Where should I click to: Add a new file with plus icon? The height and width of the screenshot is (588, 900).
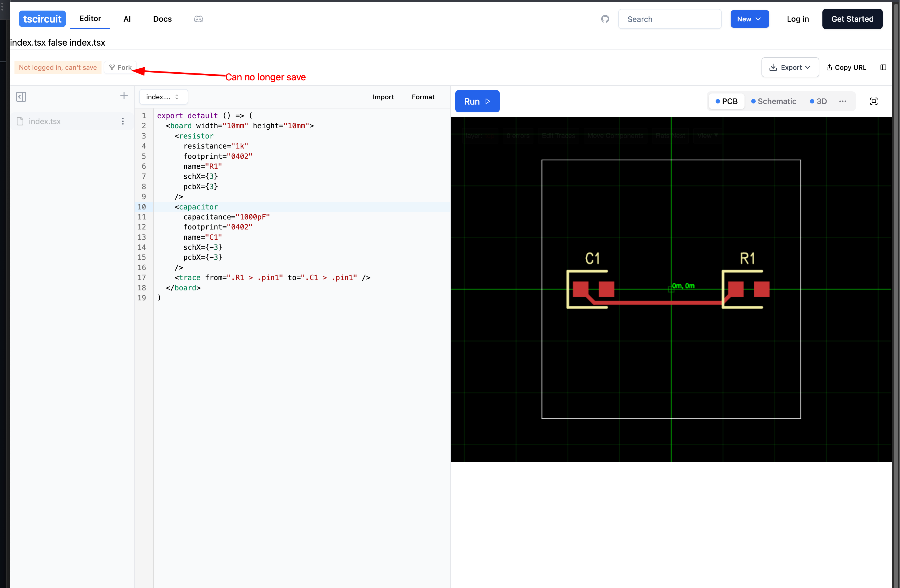[x=124, y=96]
